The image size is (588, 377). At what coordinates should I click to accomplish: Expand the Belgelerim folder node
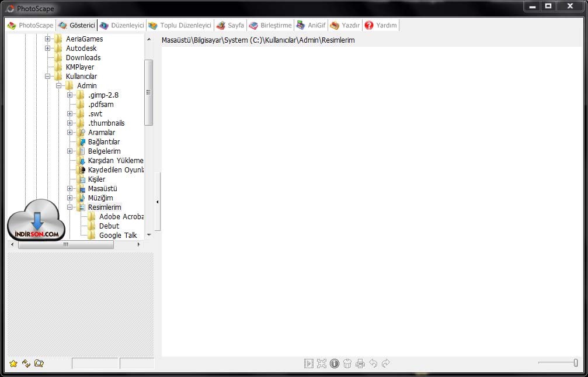(69, 151)
